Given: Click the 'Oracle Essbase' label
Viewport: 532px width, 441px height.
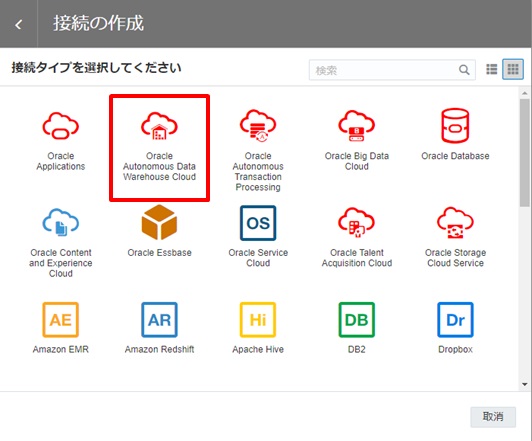Looking at the screenshot, I should click(x=159, y=253).
